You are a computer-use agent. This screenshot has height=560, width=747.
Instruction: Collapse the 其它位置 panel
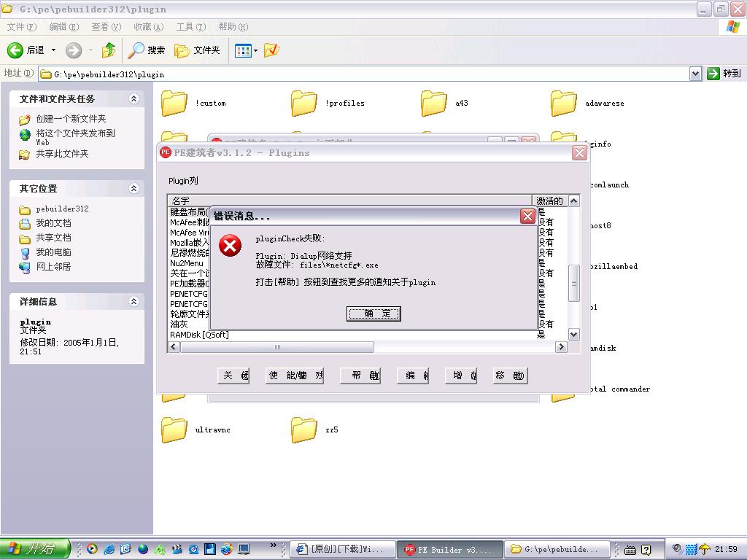point(134,188)
